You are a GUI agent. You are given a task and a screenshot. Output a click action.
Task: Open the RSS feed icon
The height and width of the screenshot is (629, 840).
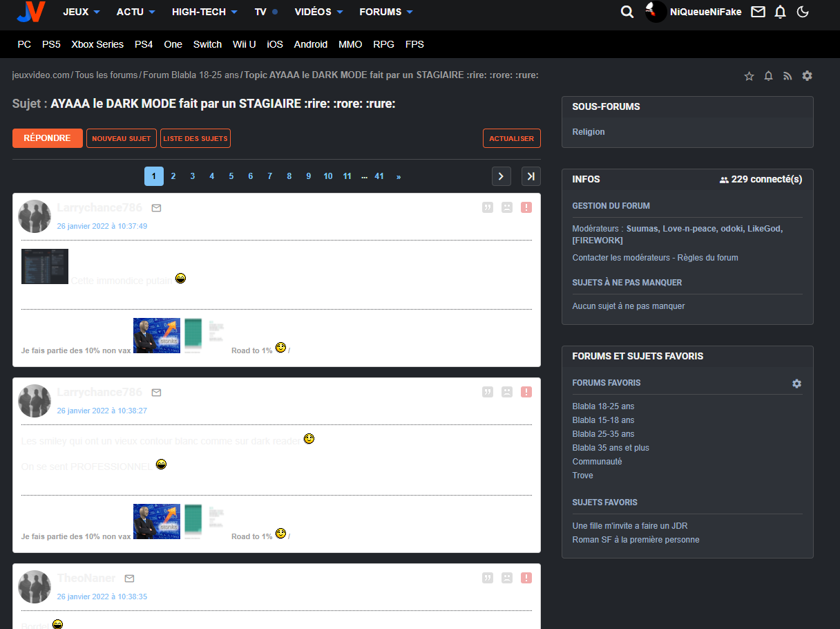point(787,76)
